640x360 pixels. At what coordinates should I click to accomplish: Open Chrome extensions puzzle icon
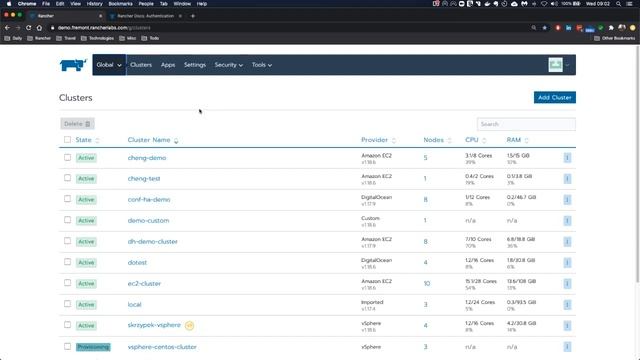[611, 28]
